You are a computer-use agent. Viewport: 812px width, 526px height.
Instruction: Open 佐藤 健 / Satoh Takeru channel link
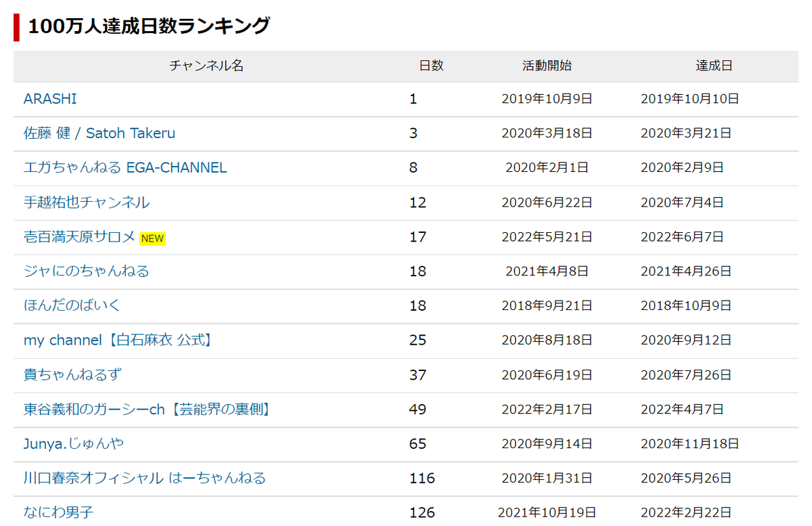tap(99, 133)
